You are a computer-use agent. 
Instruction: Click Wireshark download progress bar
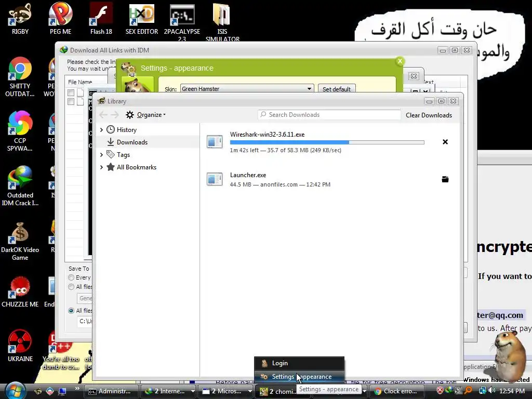[x=327, y=142]
